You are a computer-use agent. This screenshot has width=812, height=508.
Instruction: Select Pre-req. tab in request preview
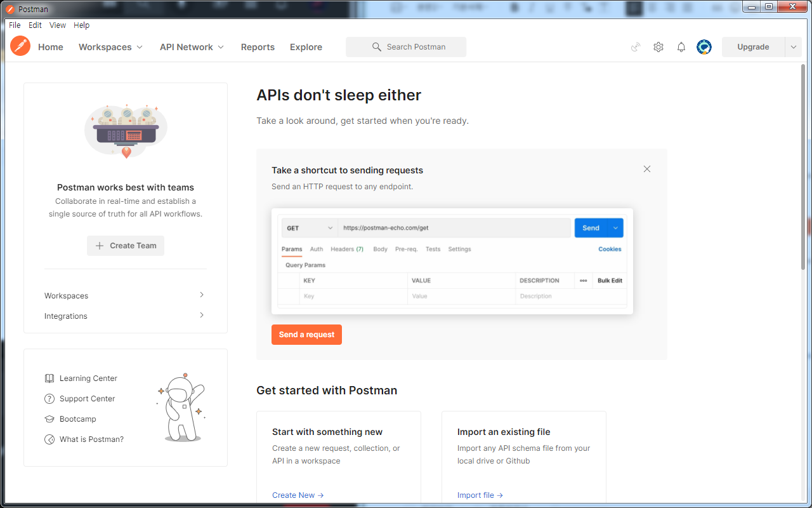pyautogui.click(x=407, y=250)
